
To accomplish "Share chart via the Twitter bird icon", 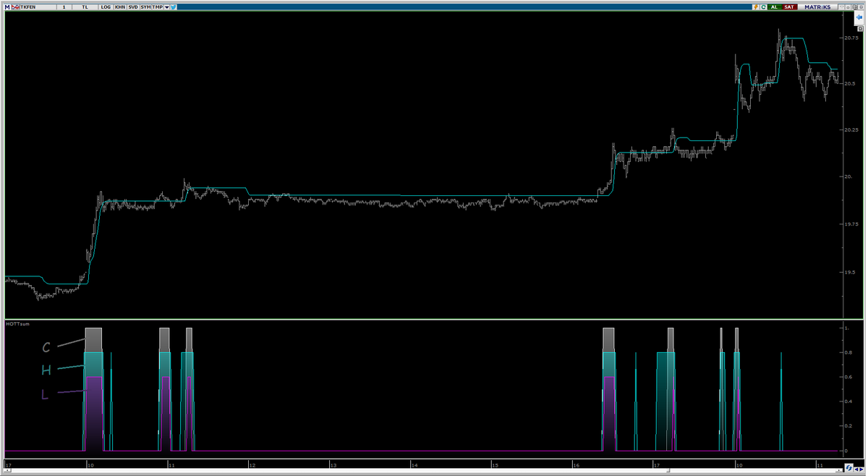I will [x=174, y=7].
